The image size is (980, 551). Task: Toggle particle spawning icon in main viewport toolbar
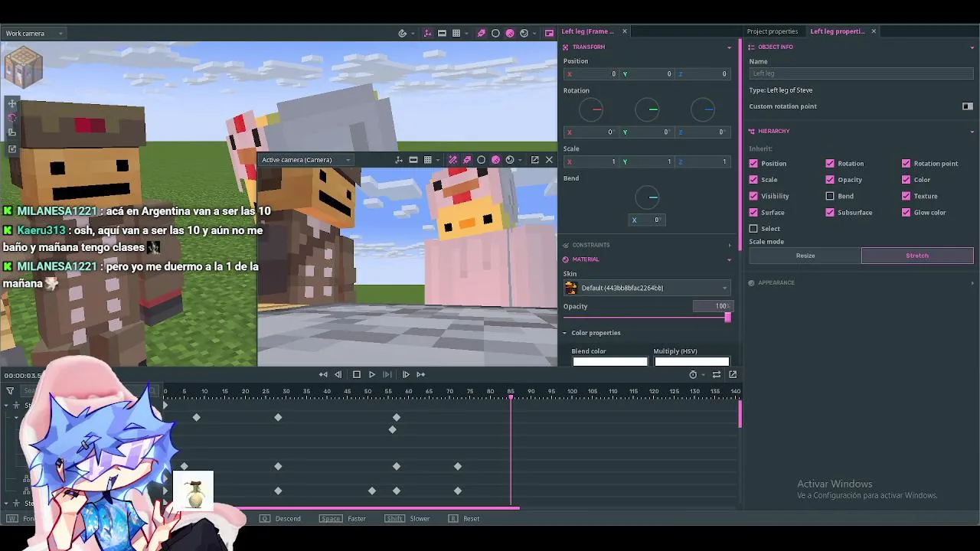[481, 34]
